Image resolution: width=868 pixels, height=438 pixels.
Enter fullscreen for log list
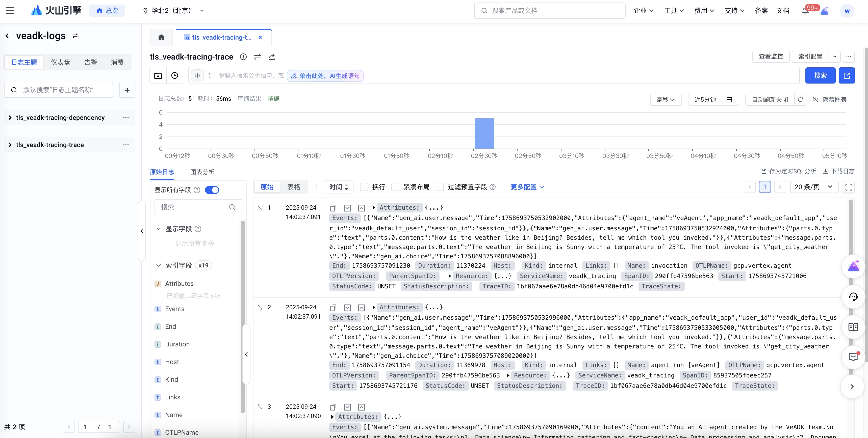pos(849,187)
